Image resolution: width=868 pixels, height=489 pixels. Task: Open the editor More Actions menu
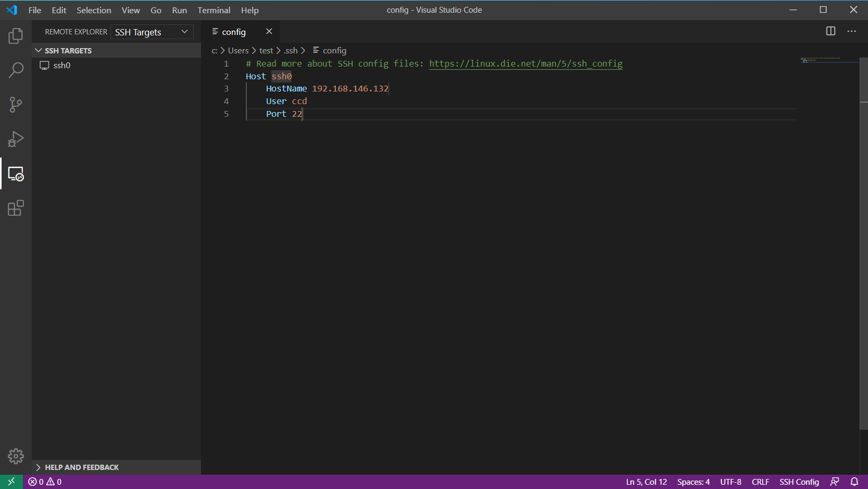click(x=852, y=31)
